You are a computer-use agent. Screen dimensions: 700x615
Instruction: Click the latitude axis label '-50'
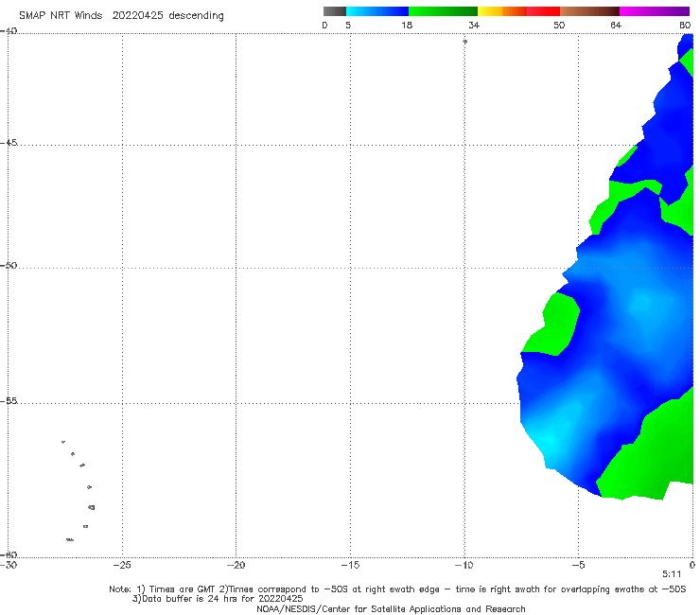pos(9,265)
